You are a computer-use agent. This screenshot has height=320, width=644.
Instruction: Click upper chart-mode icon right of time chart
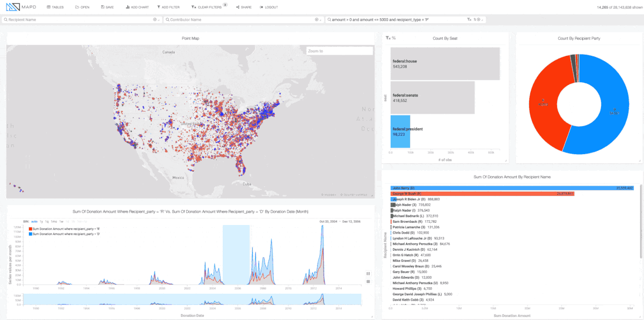click(368, 273)
